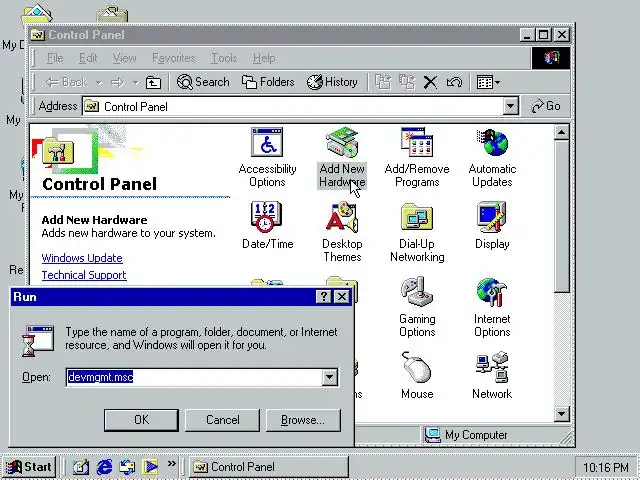
Task: Click the Back navigation button
Action: tap(66, 82)
